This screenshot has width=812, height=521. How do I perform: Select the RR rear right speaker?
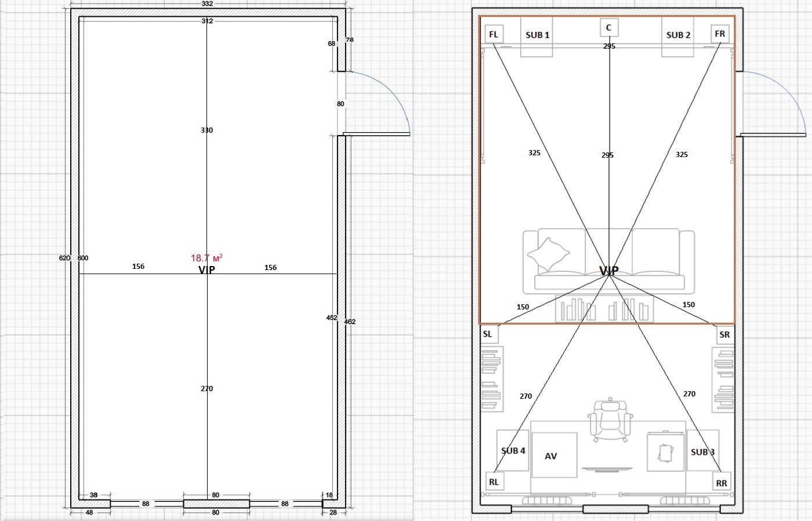click(722, 483)
